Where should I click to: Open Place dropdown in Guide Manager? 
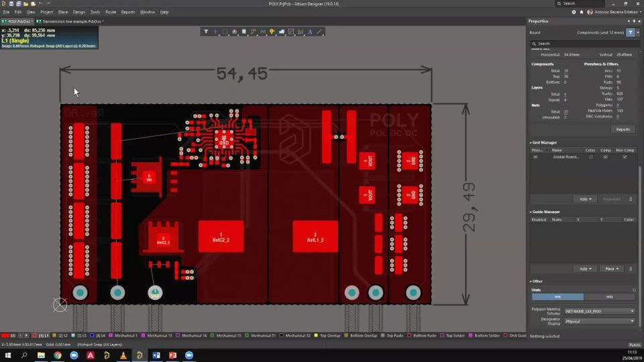[x=612, y=269]
